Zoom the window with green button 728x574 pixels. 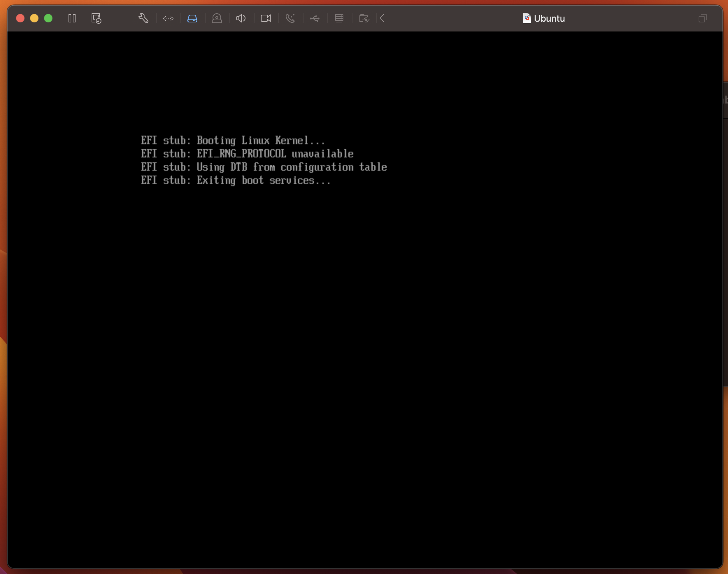[48, 18]
